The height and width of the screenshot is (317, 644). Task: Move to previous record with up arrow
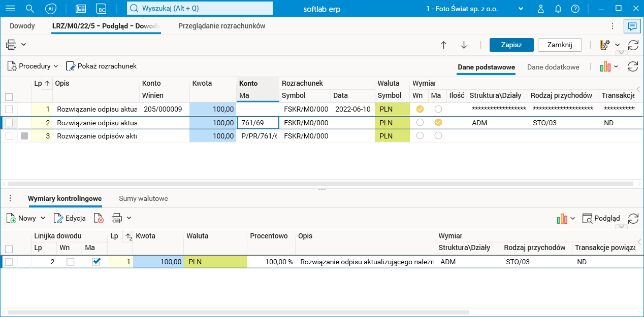[x=443, y=45]
